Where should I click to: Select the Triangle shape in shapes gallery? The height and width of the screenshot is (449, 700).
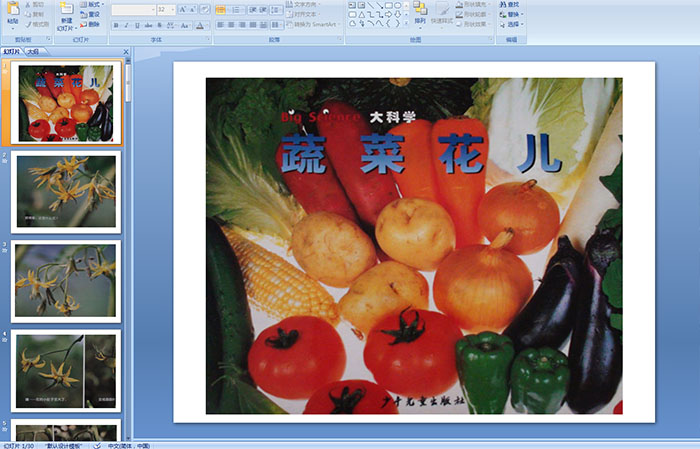click(361, 15)
